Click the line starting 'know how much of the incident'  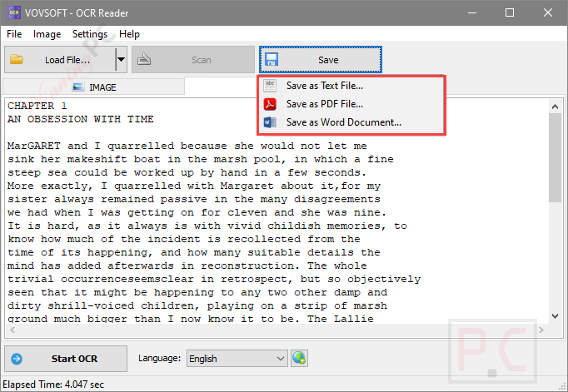click(184, 239)
